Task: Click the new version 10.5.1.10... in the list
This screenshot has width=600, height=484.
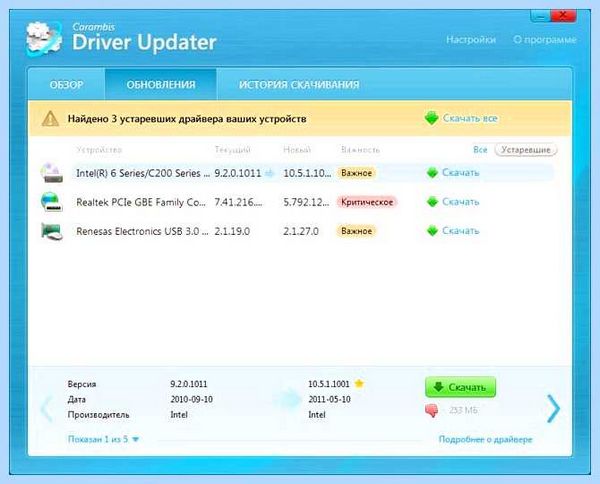Action: pyautogui.click(x=307, y=173)
